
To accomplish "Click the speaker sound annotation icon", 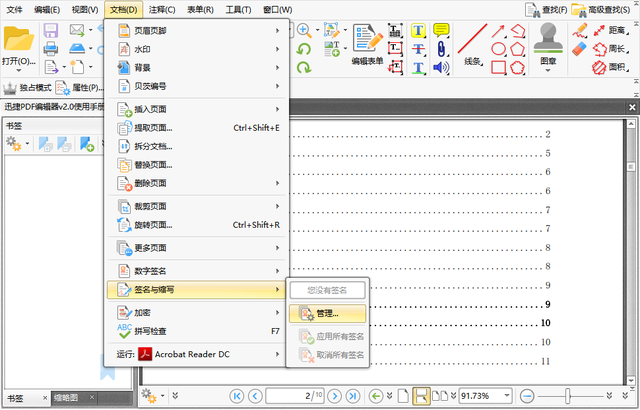I will click(441, 67).
